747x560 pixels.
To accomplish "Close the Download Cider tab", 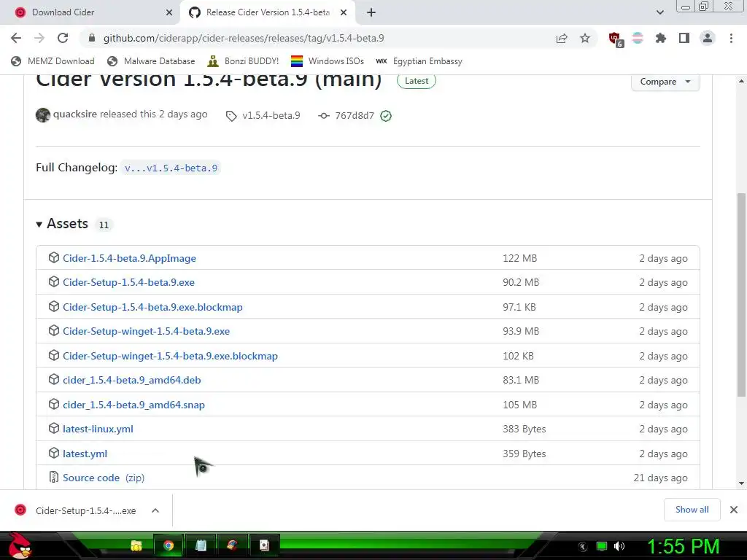I will coord(169,12).
